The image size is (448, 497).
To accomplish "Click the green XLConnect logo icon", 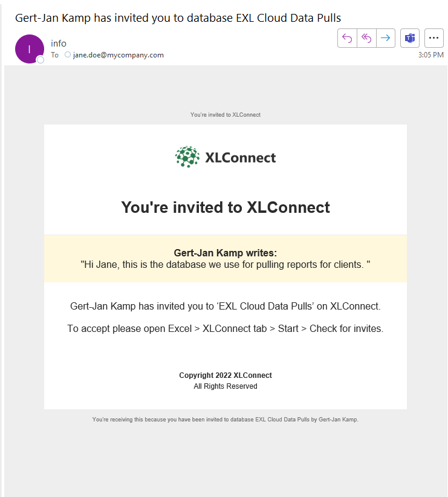I will 187,157.
